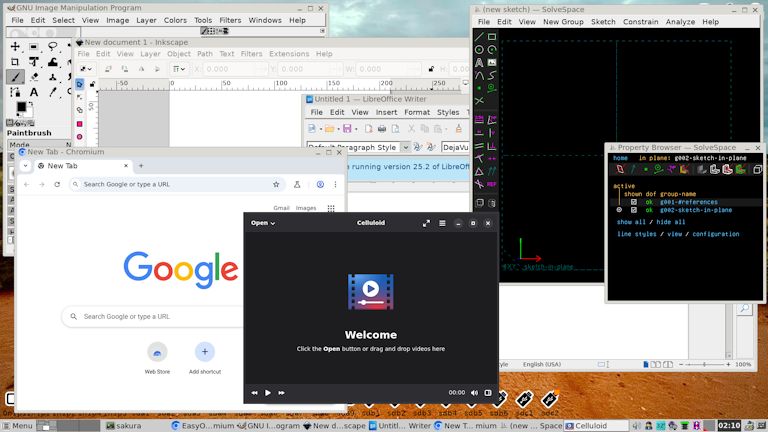The width and height of the screenshot is (768, 432).
Task: Sketch a line segment in SolveSpace
Action: click(479, 37)
